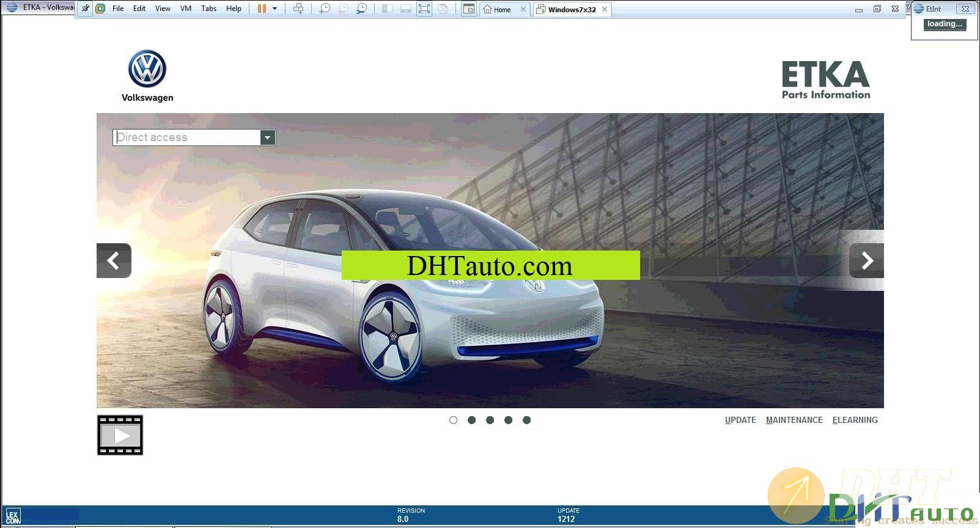Open the Edit menu
The height and width of the screenshot is (528, 980).
click(x=139, y=9)
